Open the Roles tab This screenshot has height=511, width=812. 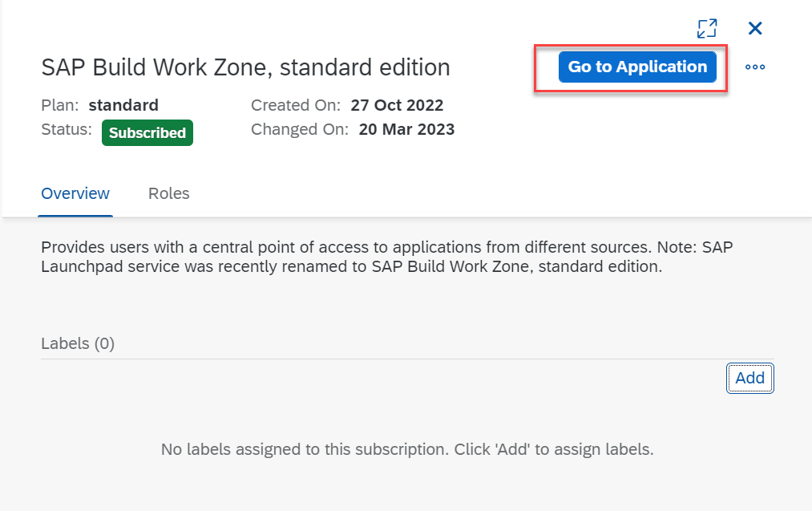[168, 193]
